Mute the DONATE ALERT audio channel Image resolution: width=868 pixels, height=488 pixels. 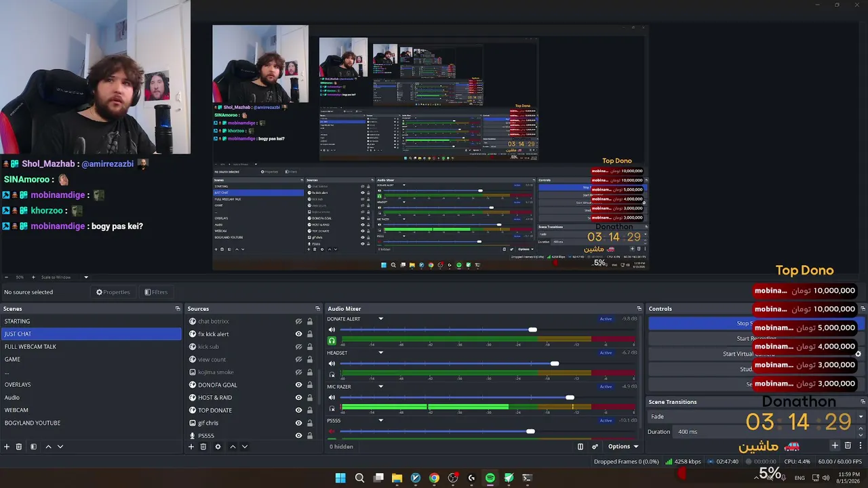click(x=332, y=330)
